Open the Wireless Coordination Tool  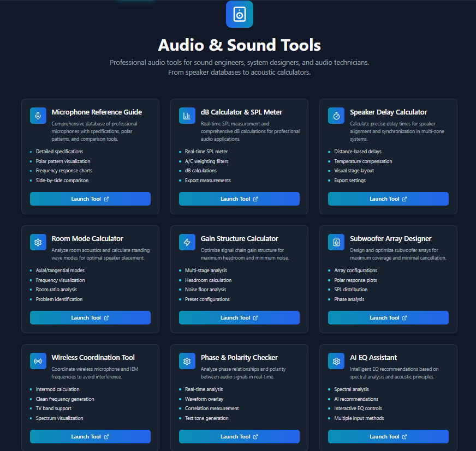90,436
